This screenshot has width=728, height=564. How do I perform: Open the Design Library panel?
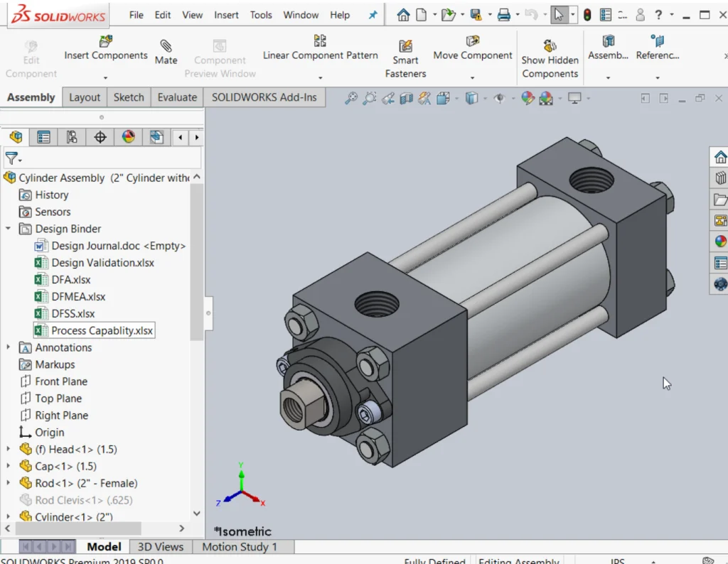click(719, 178)
